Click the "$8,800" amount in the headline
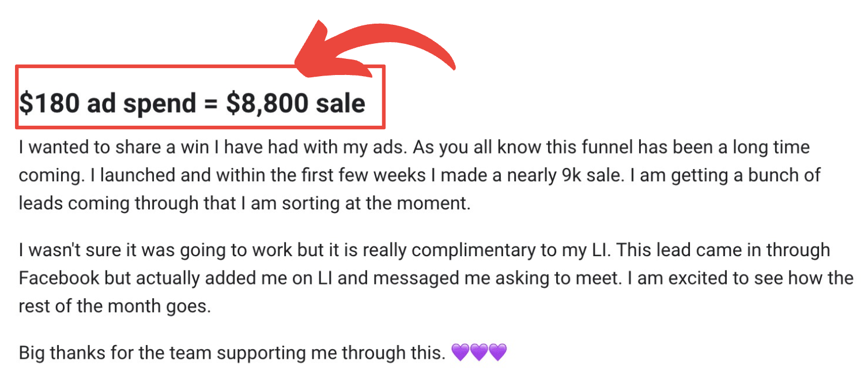The height and width of the screenshot is (390, 868). [x=268, y=103]
